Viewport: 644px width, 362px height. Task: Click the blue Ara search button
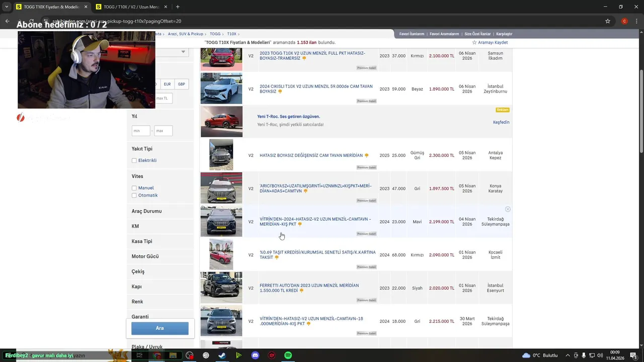(x=160, y=328)
